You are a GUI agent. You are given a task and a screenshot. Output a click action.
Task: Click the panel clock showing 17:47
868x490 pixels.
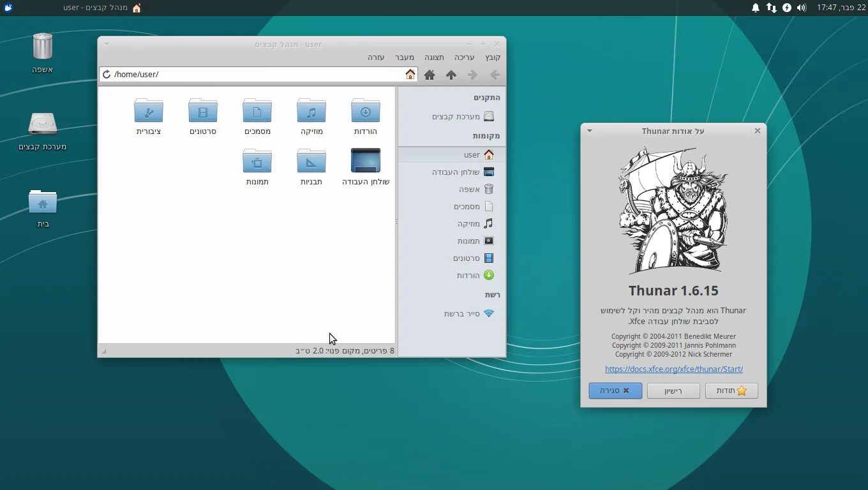[841, 8]
